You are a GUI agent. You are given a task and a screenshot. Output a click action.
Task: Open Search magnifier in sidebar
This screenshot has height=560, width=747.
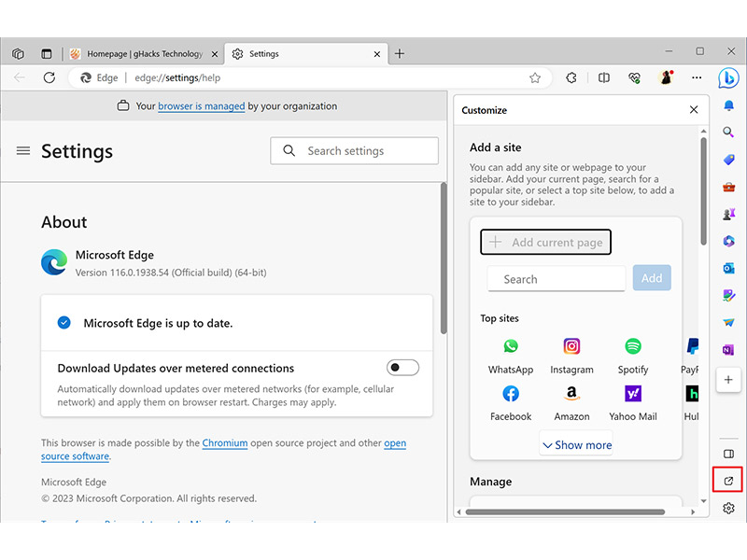click(728, 132)
